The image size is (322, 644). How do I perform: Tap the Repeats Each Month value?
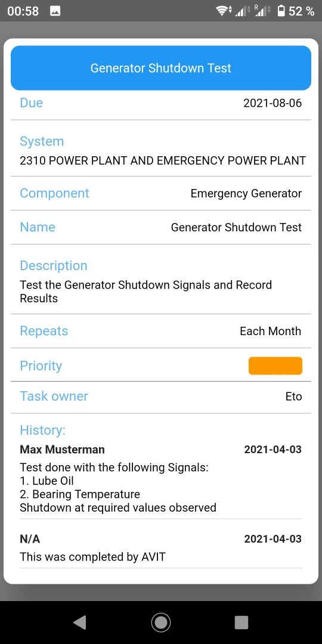point(270,331)
